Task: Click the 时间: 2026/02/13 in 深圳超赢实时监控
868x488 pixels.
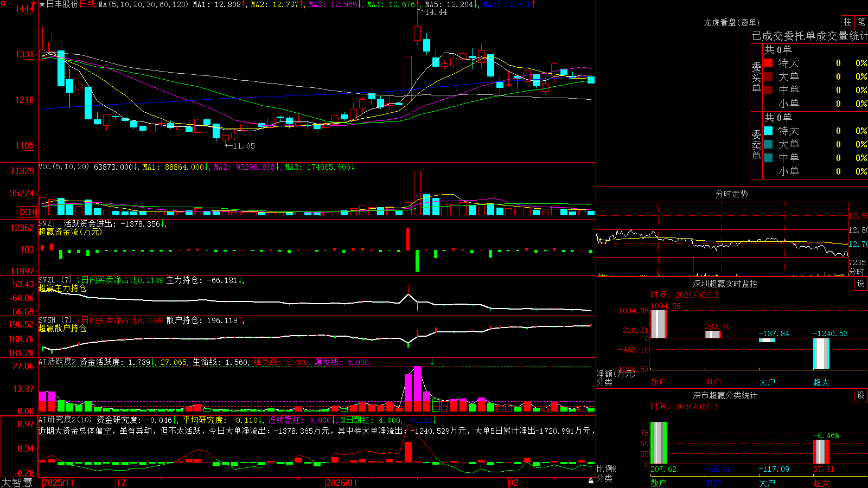Action: pyautogui.click(x=685, y=295)
